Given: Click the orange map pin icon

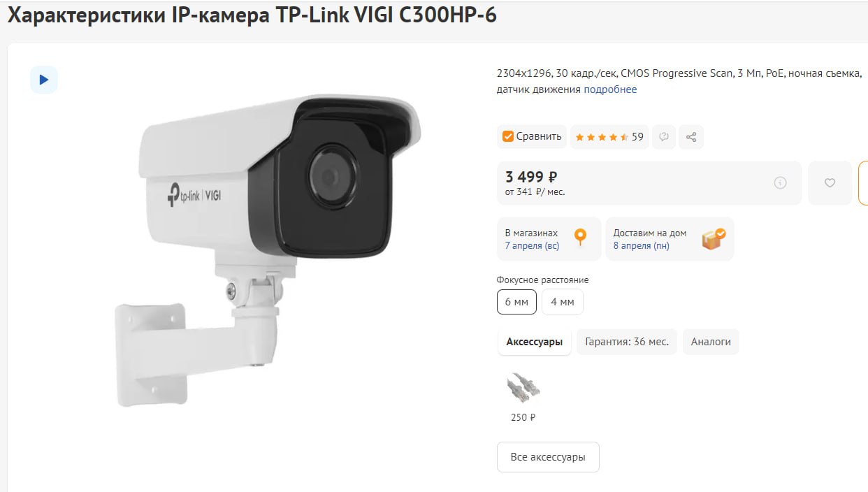Looking at the screenshot, I should click(x=580, y=238).
